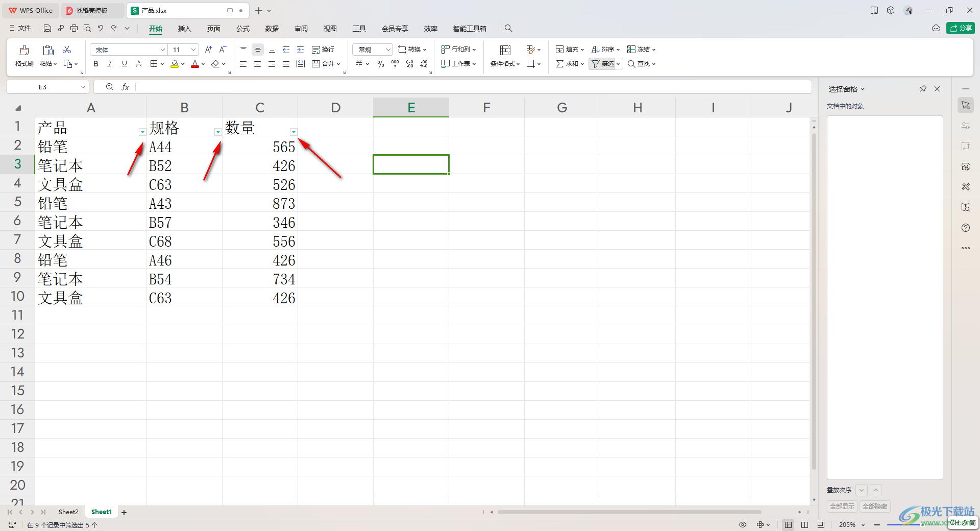Decrease font size with A- icon
This screenshot has height=531, width=980.
point(223,50)
